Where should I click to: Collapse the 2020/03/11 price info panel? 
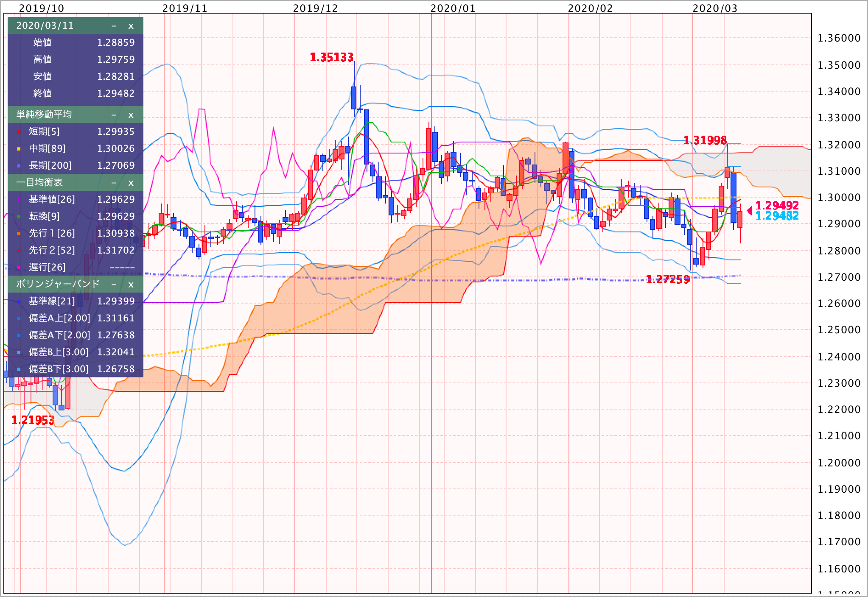(x=114, y=26)
